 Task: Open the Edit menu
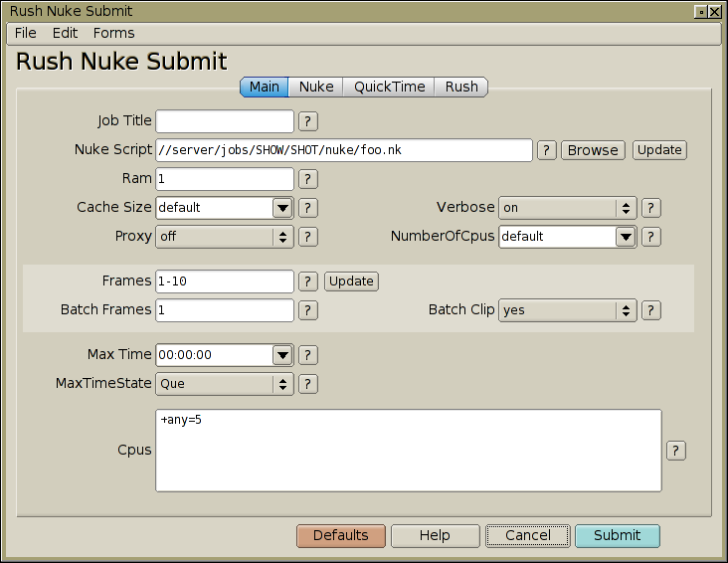(x=65, y=34)
